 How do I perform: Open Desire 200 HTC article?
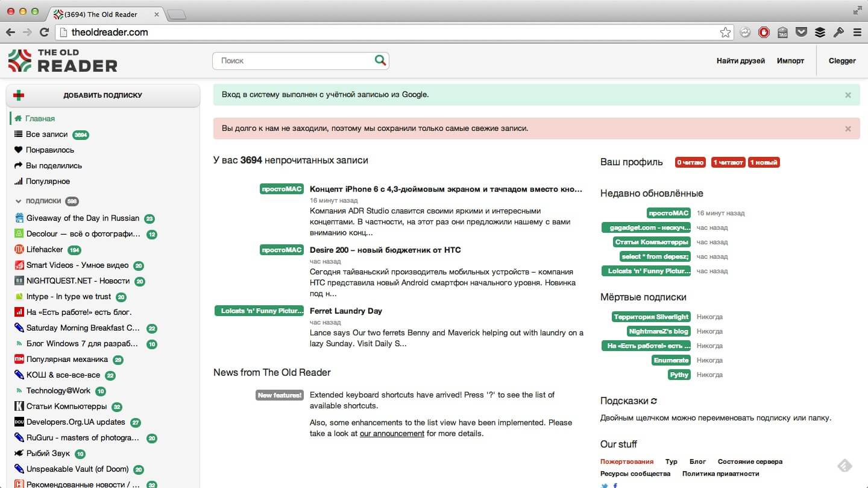pos(385,250)
